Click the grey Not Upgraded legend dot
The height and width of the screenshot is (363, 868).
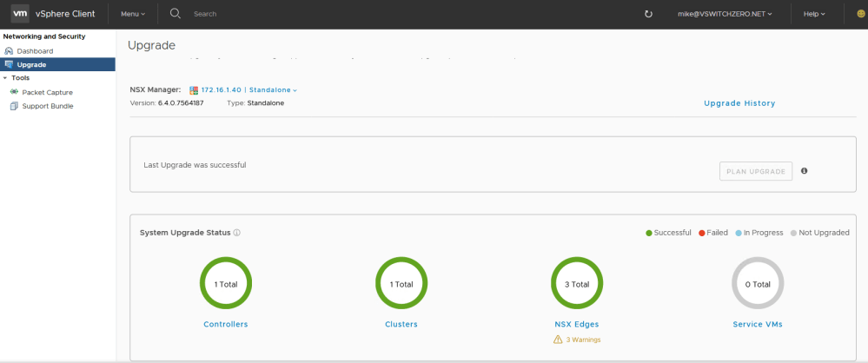[x=793, y=233]
